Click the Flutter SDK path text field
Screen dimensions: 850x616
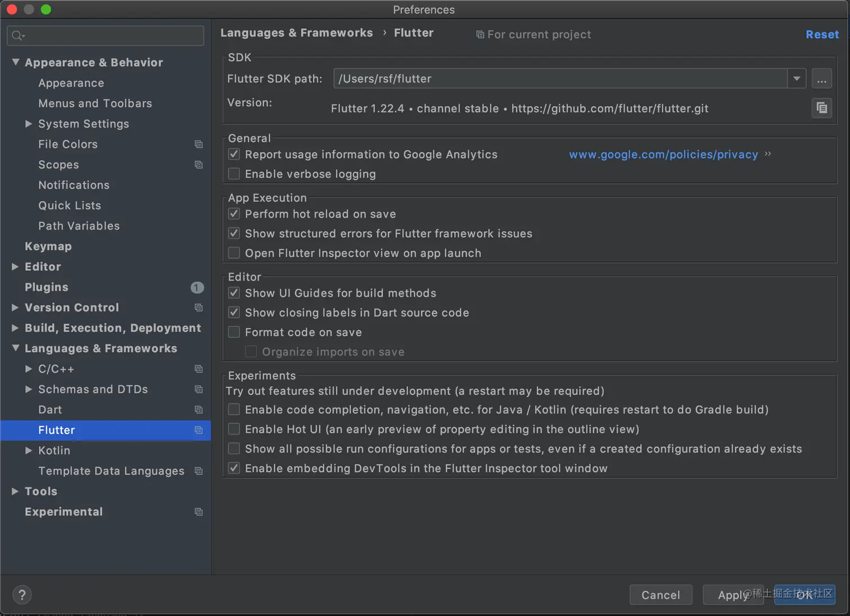tap(560, 79)
